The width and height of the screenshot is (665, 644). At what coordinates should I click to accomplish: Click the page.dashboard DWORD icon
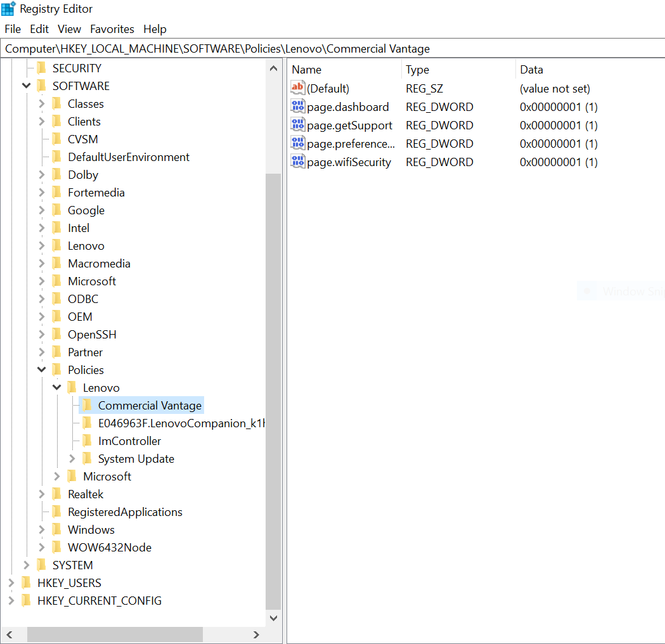[298, 106]
